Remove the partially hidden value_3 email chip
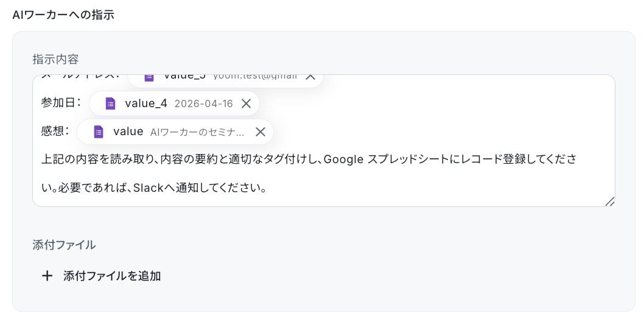The image size is (644, 319). click(x=310, y=76)
